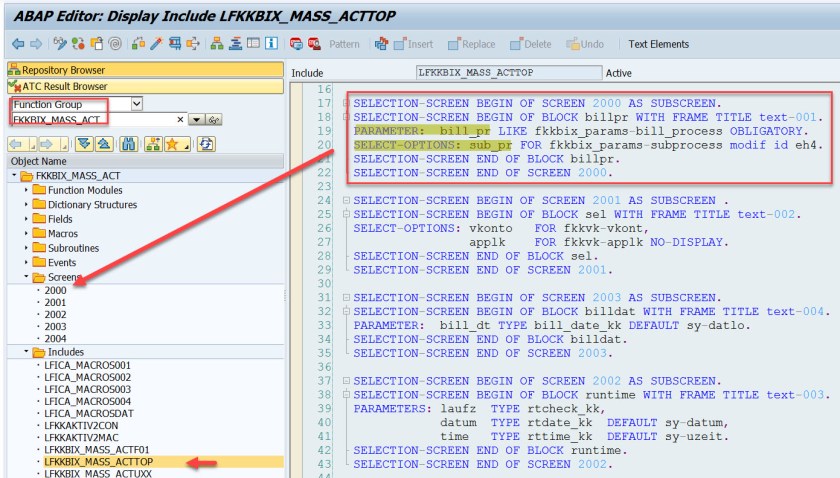Viewport: 840px width, 478px height.
Task: Click the Object Name column header
Action: coord(145,161)
